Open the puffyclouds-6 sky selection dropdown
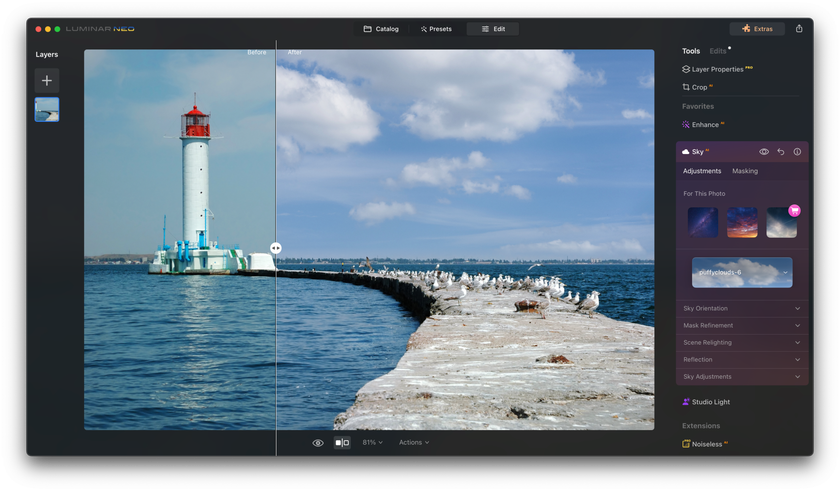This screenshot has width=840, height=491. (742, 273)
